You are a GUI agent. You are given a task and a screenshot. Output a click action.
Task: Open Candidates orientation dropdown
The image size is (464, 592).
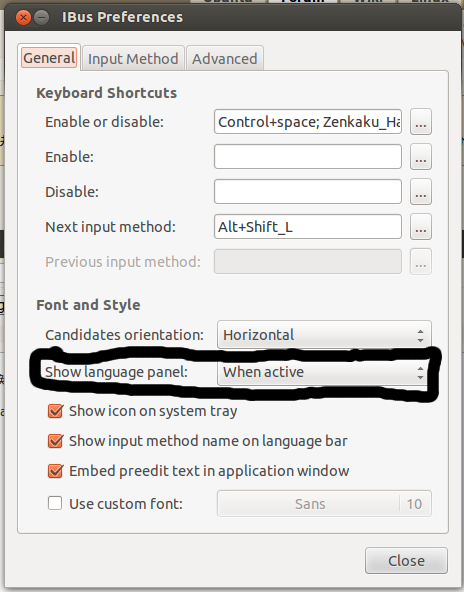[x=324, y=335]
